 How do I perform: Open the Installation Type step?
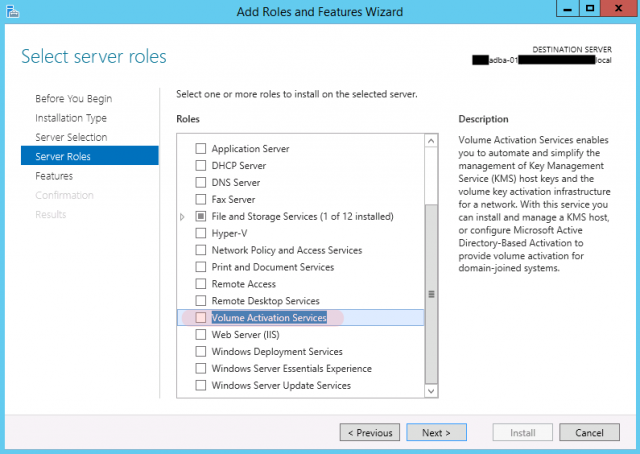tap(71, 118)
